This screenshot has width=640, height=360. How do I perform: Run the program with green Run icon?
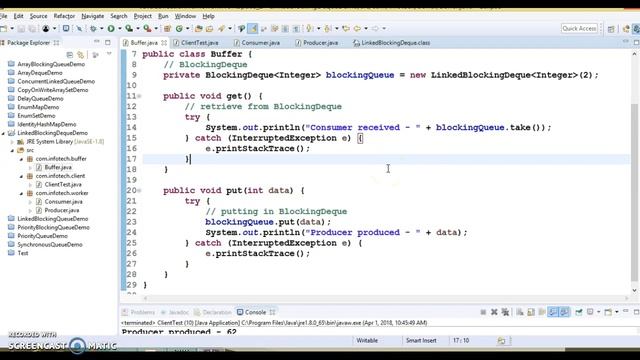pyautogui.click(x=111, y=29)
